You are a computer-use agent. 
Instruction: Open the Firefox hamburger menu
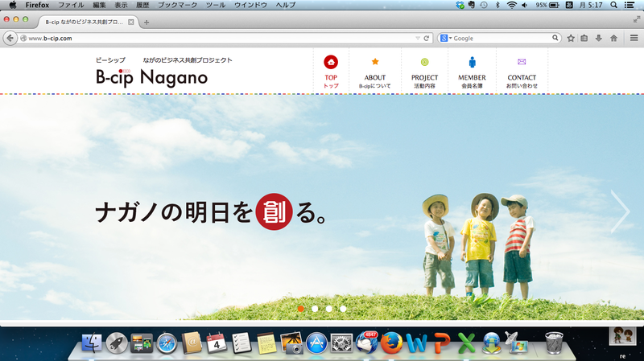pos(634,38)
